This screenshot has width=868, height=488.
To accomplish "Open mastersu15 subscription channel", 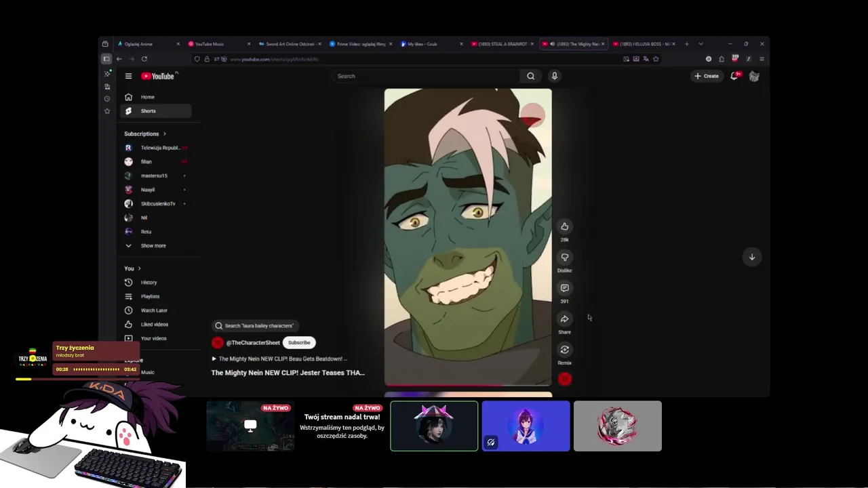I will pos(156,176).
